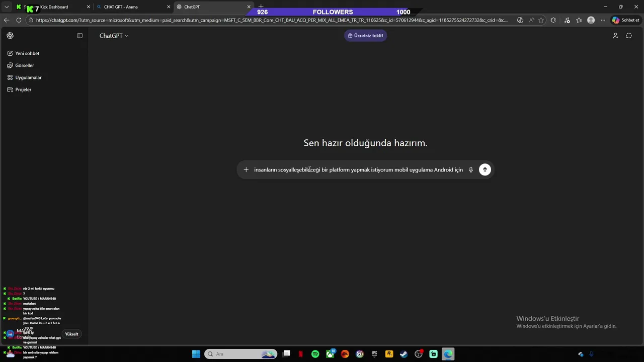The image size is (644, 362).
Task: Open the MAFAN account profile menu
Action: click(20, 334)
